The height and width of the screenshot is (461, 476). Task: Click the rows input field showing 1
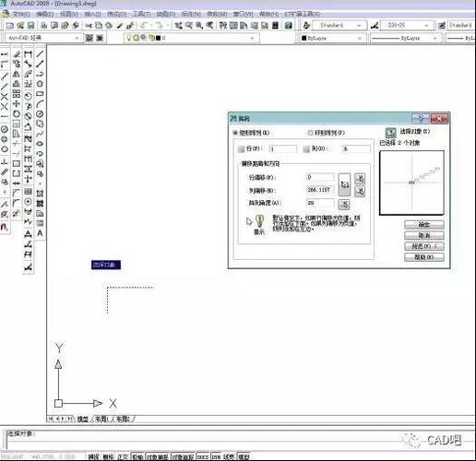point(283,149)
